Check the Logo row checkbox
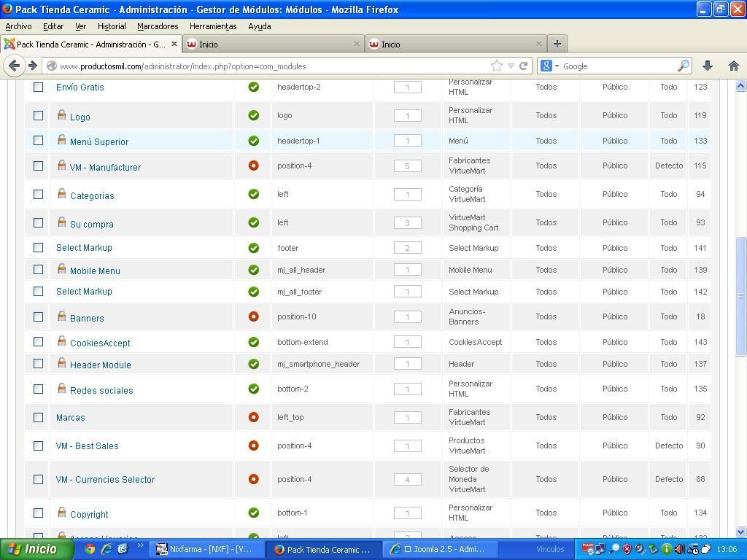 (x=38, y=116)
